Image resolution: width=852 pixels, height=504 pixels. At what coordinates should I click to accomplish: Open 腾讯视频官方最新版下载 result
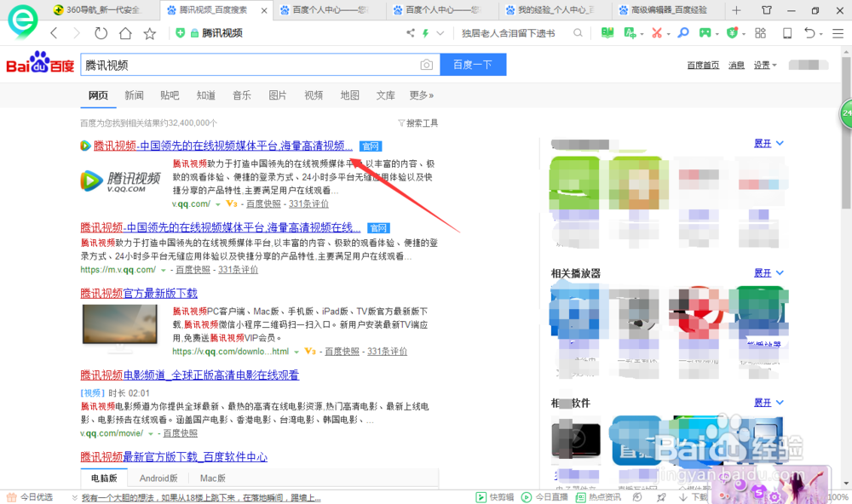139,293
